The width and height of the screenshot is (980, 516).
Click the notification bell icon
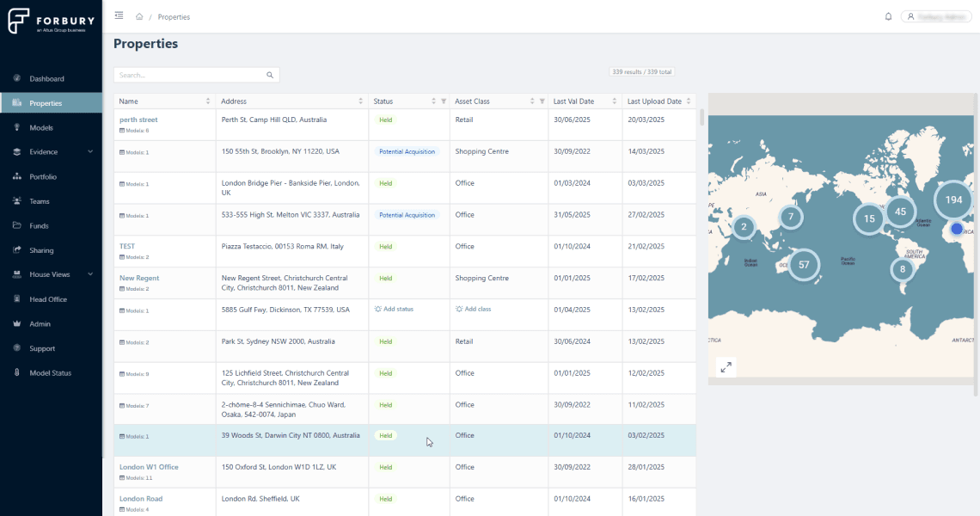[x=888, y=16]
